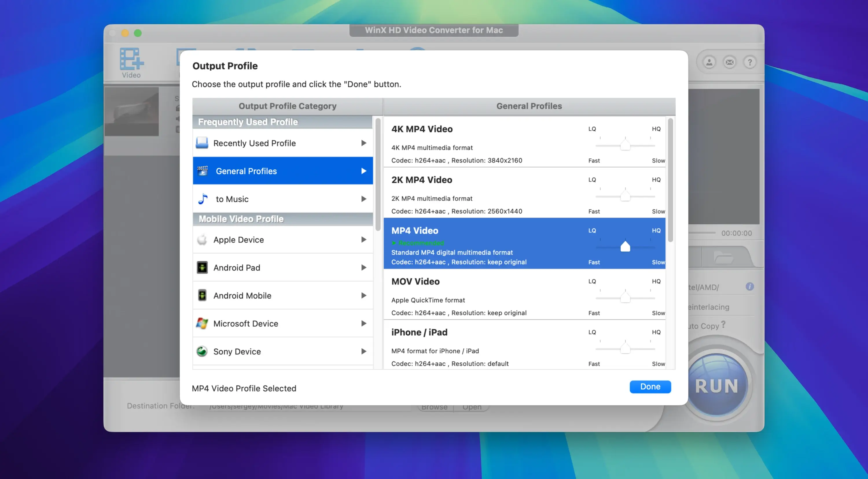
Task: Expand Android Pad arrow
Action: 364,268
